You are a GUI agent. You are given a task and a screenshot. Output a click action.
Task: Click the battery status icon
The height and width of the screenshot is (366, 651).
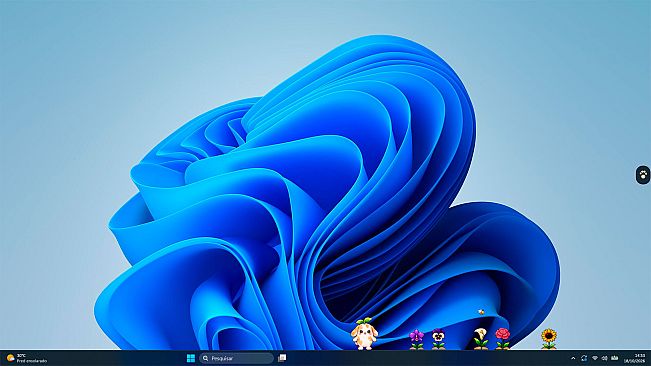[x=615, y=358]
